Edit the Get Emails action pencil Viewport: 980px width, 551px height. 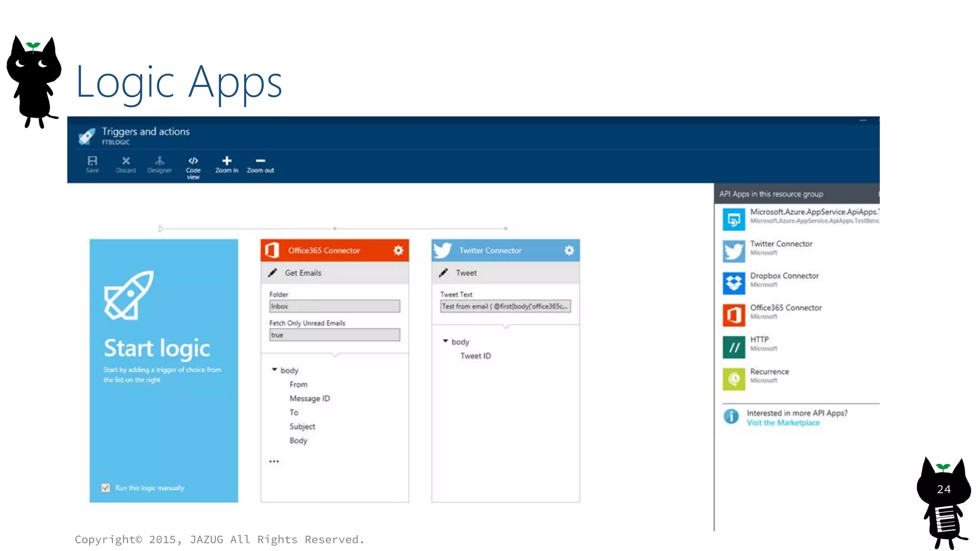(x=272, y=273)
